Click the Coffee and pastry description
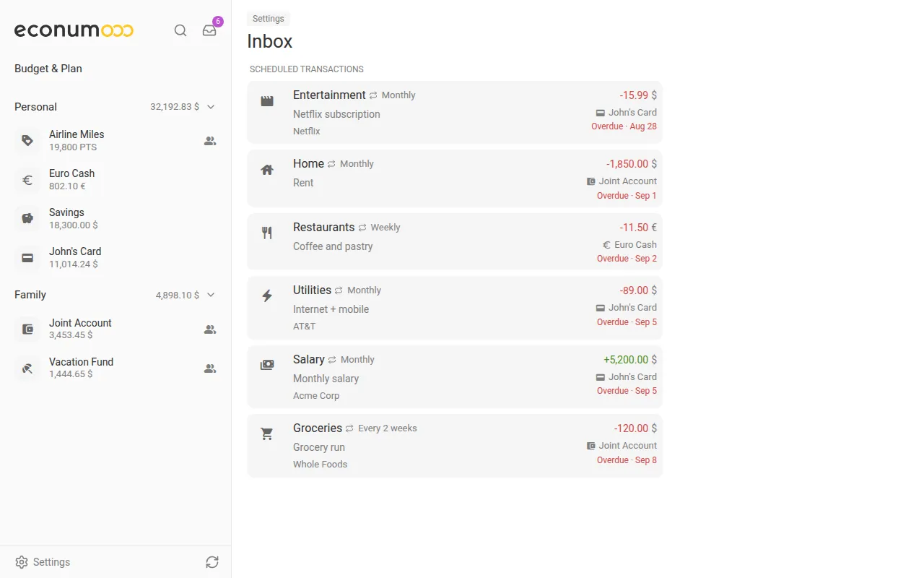The image size is (924, 578). tap(333, 246)
